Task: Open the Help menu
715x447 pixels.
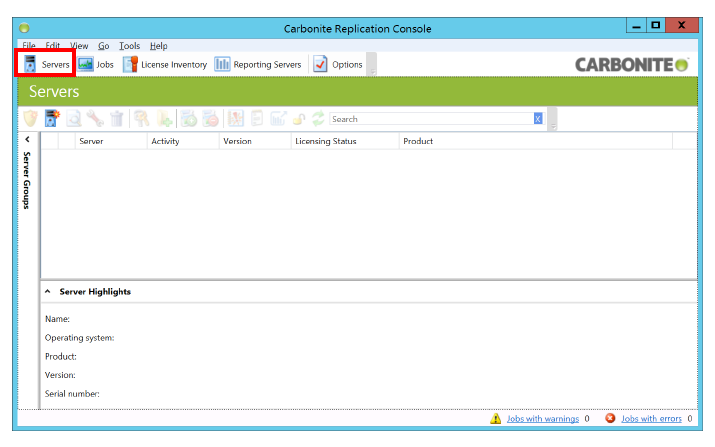Action: coord(159,46)
